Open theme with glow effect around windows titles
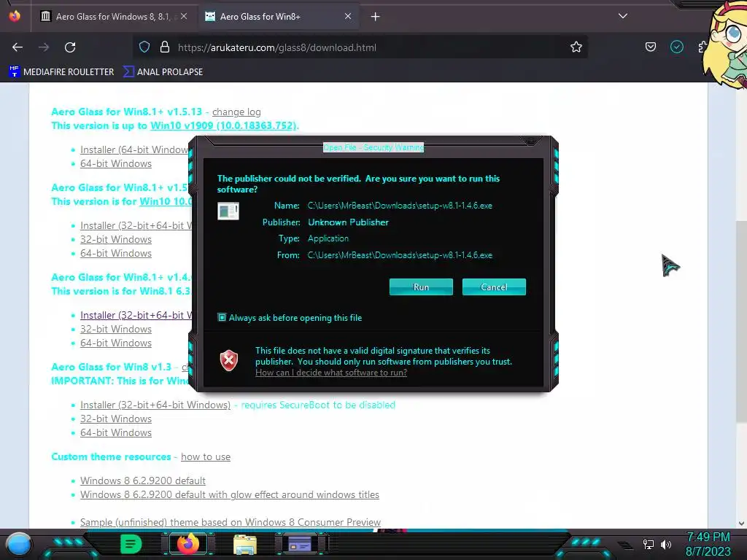 (230, 494)
